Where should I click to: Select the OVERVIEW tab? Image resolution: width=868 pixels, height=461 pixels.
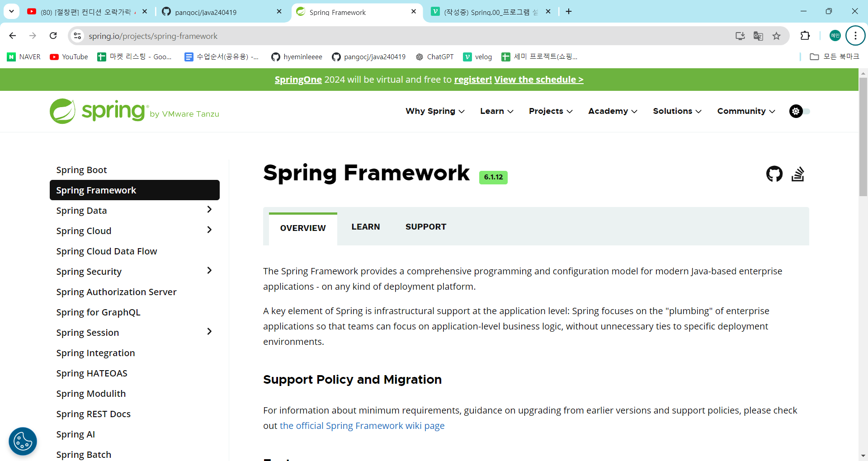[303, 228]
